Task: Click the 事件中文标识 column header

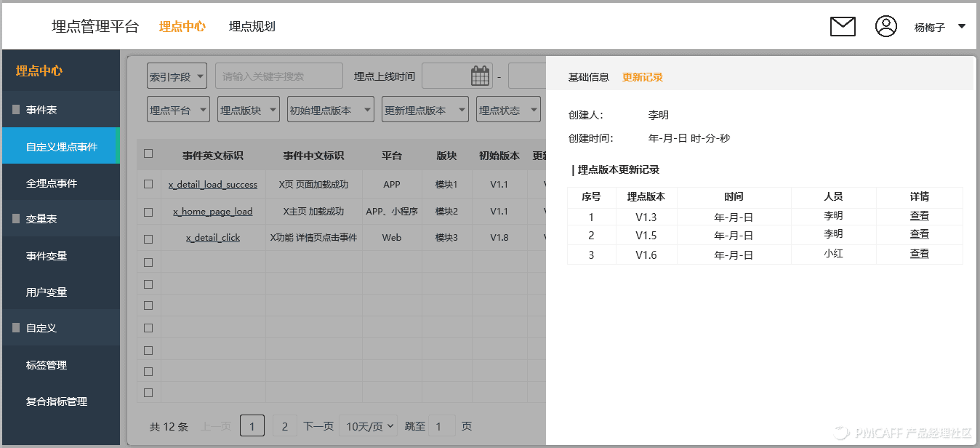Action: pyautogui.click(x=313, y=156)
